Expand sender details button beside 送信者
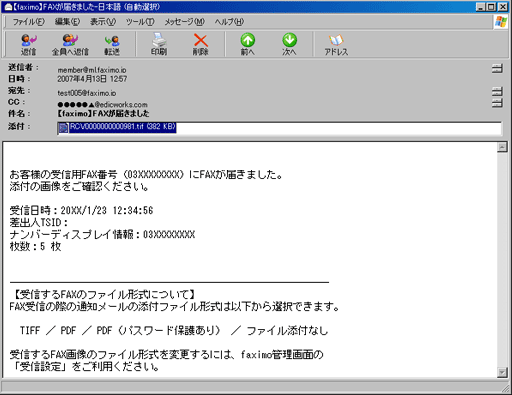The height and width of the screenshot is (395, 512). 497,69
